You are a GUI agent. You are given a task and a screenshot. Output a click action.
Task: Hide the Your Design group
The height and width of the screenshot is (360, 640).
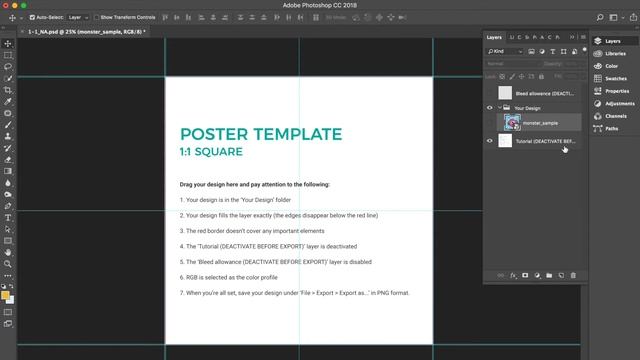coord(489,108)
